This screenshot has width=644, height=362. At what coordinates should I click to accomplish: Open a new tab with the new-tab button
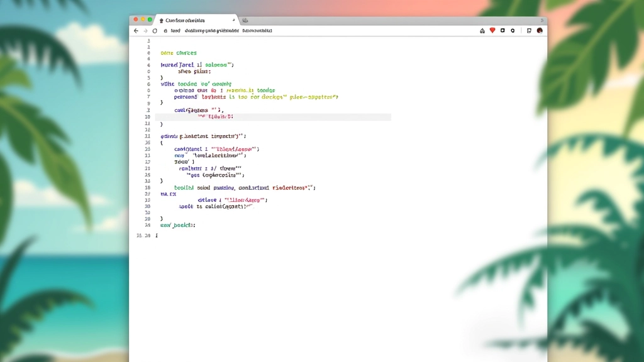tap(245, 20)
